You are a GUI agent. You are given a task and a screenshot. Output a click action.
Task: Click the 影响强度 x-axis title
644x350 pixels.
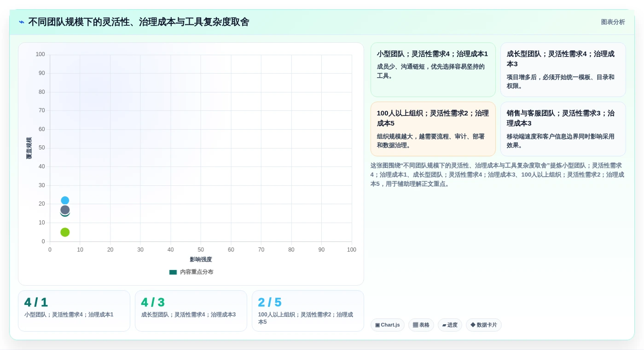201,259
